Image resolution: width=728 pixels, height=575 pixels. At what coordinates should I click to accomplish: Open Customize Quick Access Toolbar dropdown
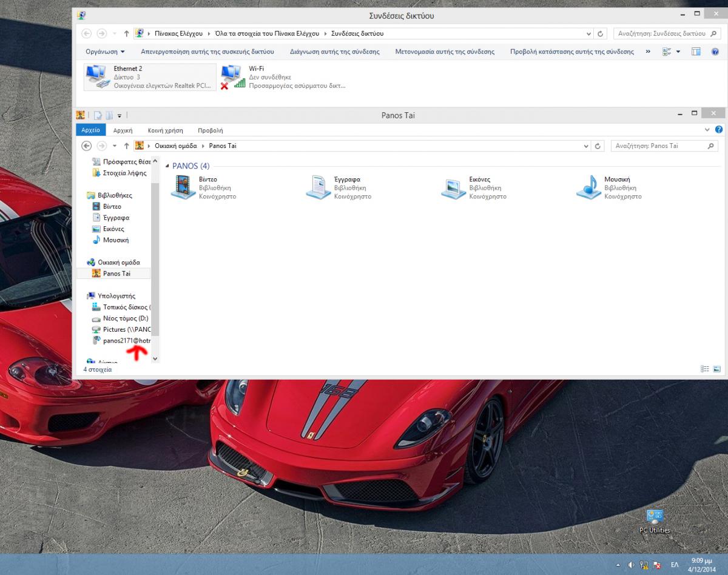(120, 115)
